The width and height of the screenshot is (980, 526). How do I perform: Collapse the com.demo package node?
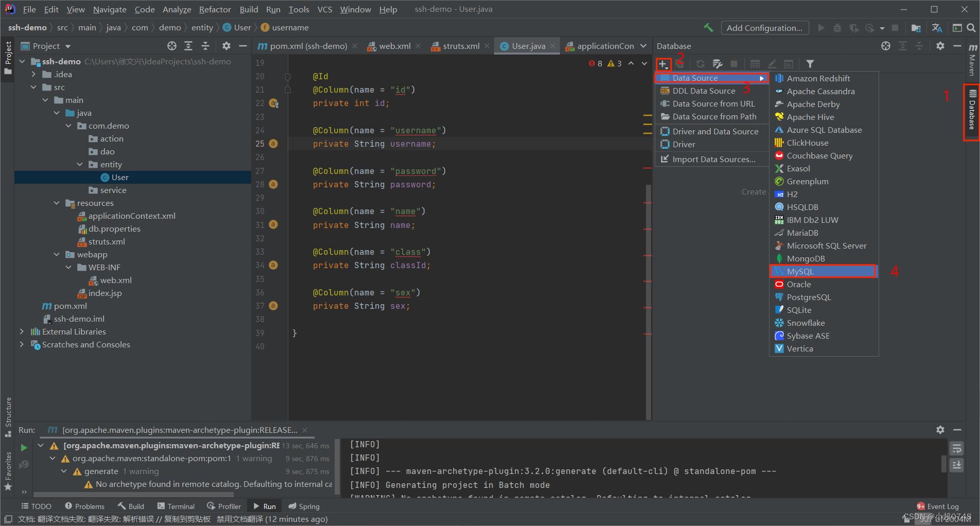(x=68, y=126)
